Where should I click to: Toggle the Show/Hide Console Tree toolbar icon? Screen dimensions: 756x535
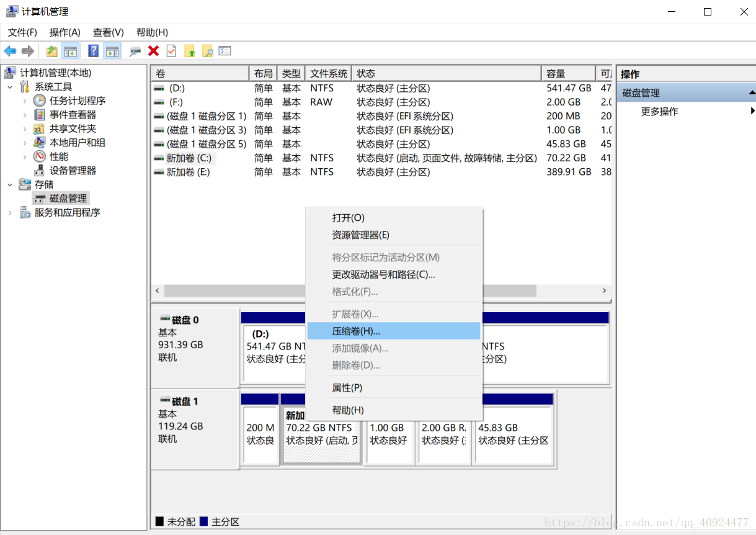tap(70, 51)
